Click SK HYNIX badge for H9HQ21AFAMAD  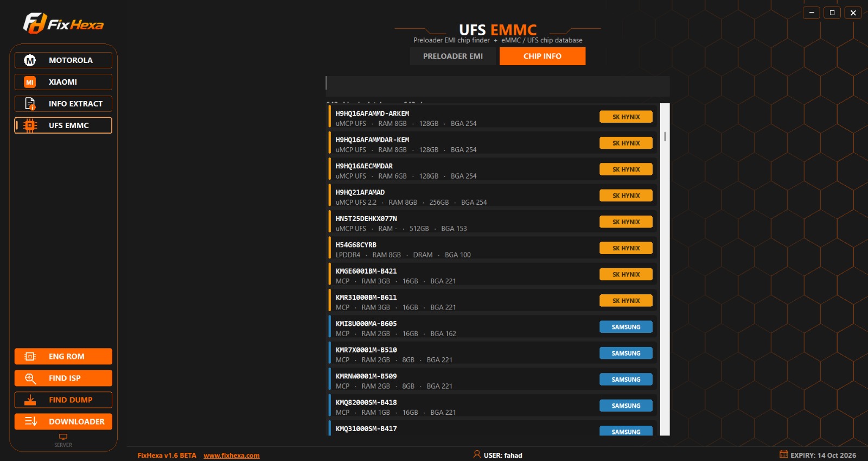point(626,195)
